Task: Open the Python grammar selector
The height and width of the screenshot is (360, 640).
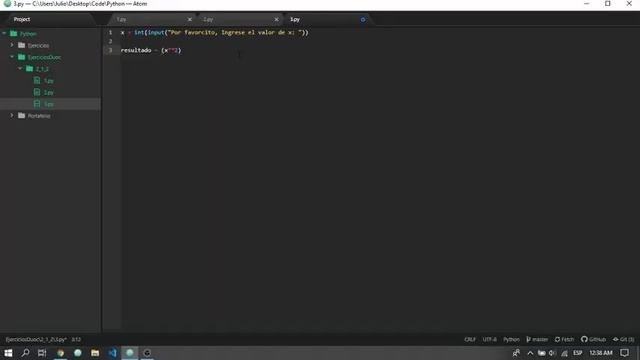Action: (511, 340)
